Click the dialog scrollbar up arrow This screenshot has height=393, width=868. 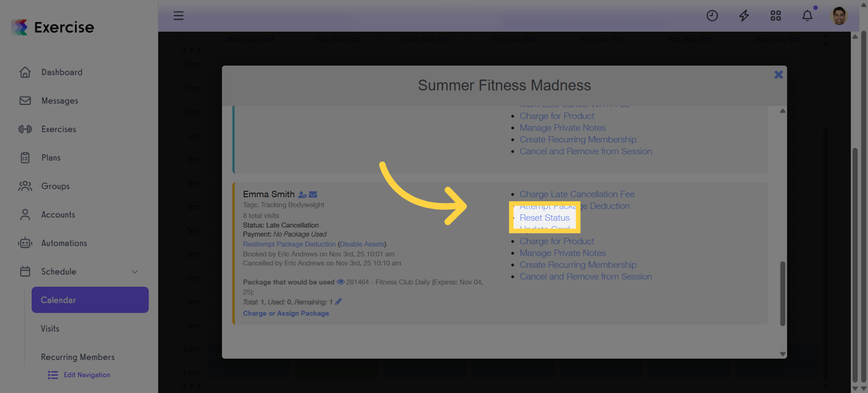pos(782,111)
